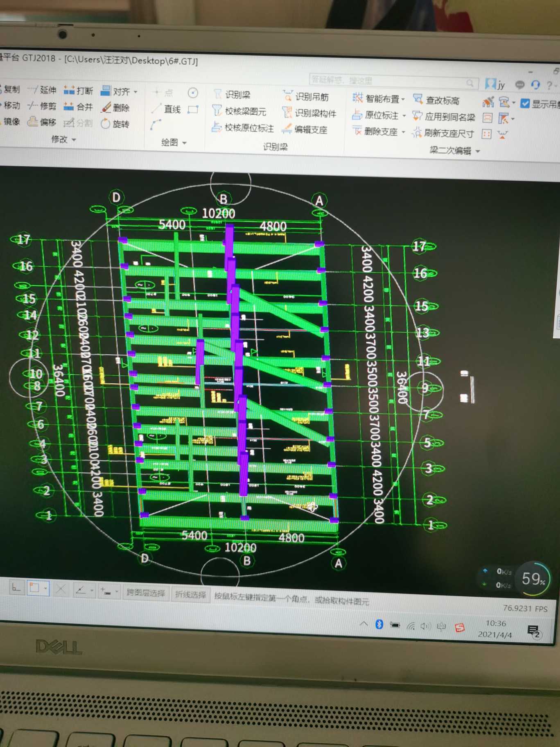The width and height of the screenshot is (560, 747).
Task: Apply 应用到同名梁 to same-name beams
Action: pos(444,117)
